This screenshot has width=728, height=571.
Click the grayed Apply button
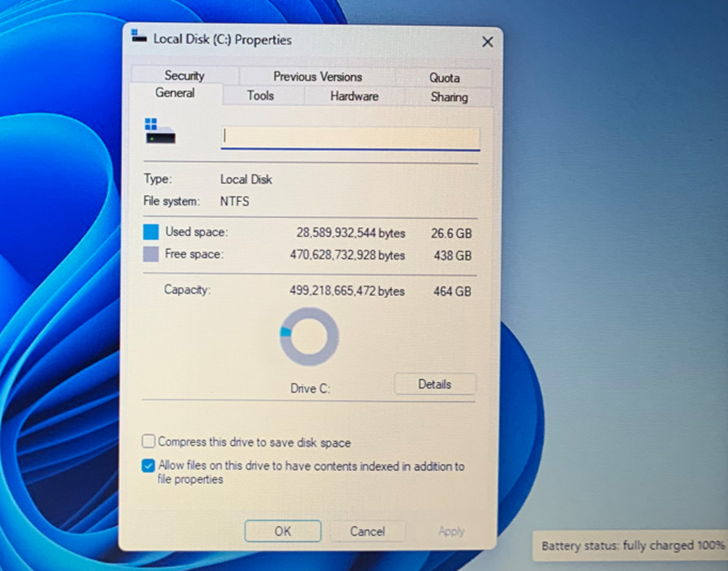coord(452,531)
